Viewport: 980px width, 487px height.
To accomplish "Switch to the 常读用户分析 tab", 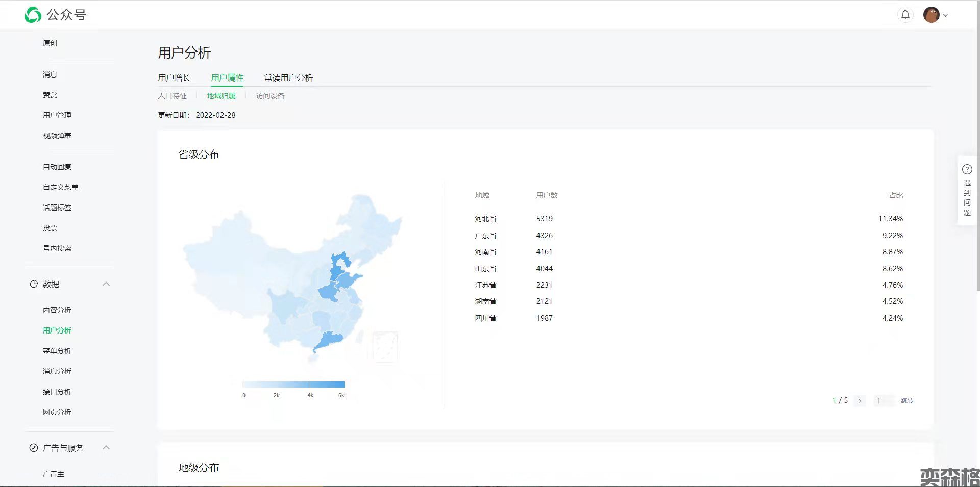I will (288, 78).
